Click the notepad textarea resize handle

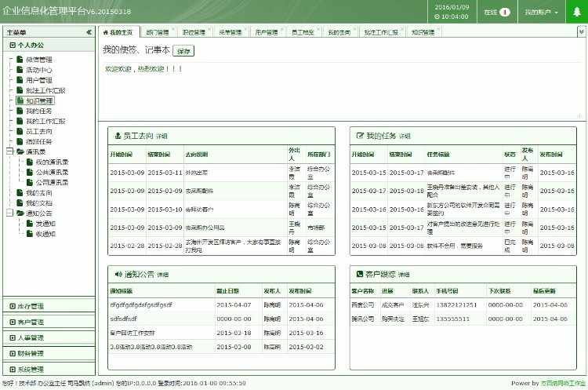point(580,116)
